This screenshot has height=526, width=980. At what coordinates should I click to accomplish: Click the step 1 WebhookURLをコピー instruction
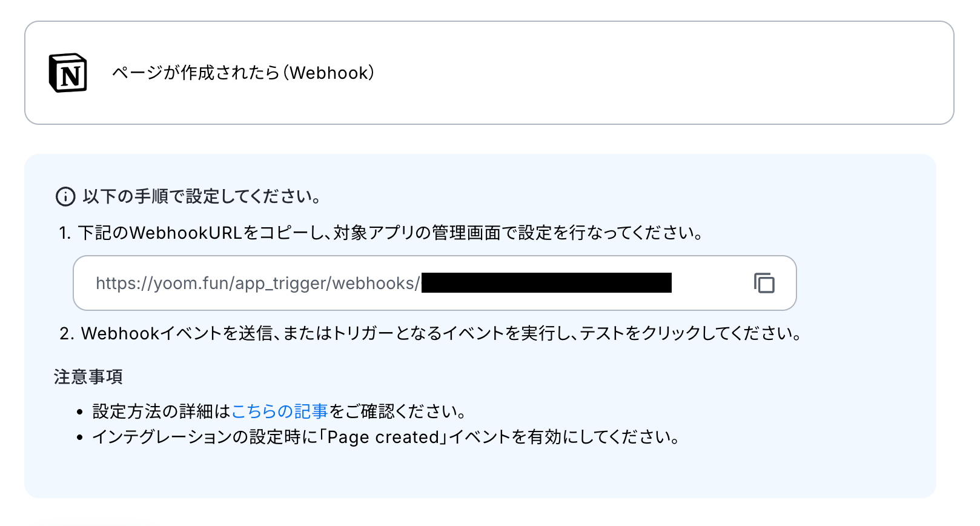[391, 233]
